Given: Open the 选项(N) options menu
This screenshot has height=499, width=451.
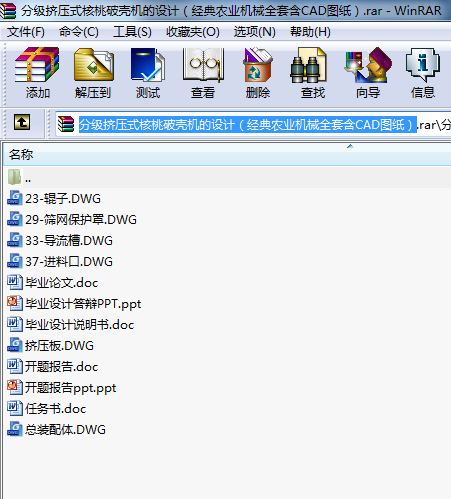Looking at the screenshot, I should coord(255,32).
